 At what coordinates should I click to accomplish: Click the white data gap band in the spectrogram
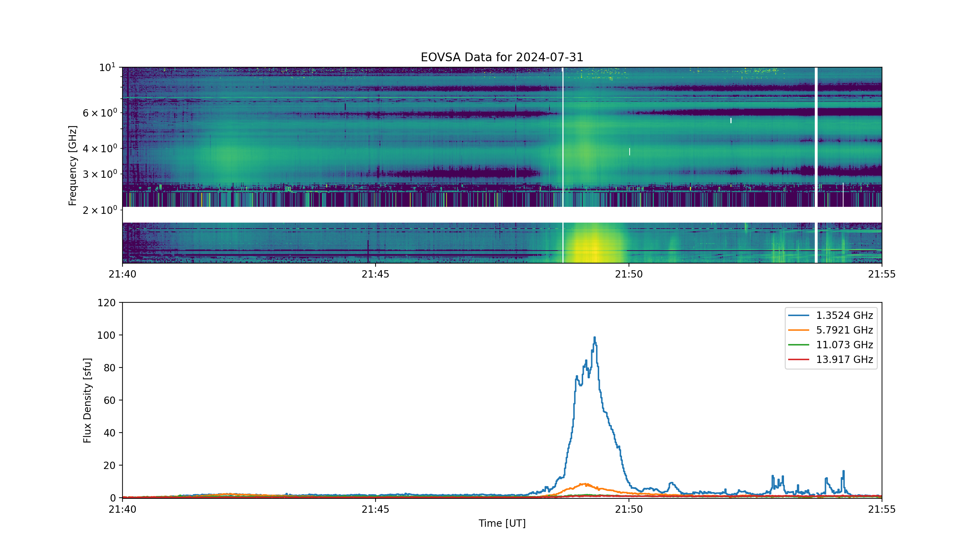[502, 215]
